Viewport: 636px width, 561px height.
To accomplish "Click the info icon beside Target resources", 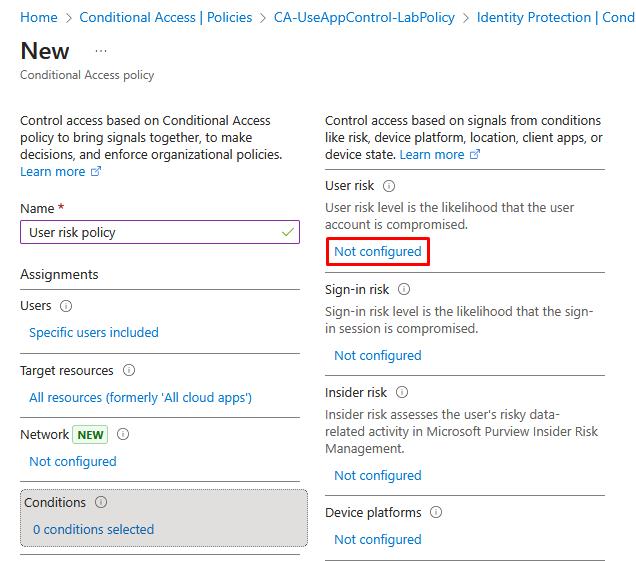I will (129, 371).
